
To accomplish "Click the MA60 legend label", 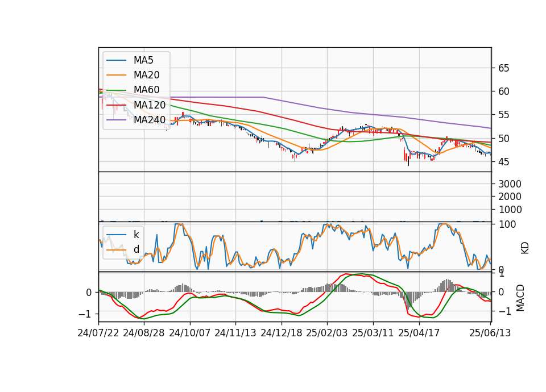I will [x=146, y=90].
